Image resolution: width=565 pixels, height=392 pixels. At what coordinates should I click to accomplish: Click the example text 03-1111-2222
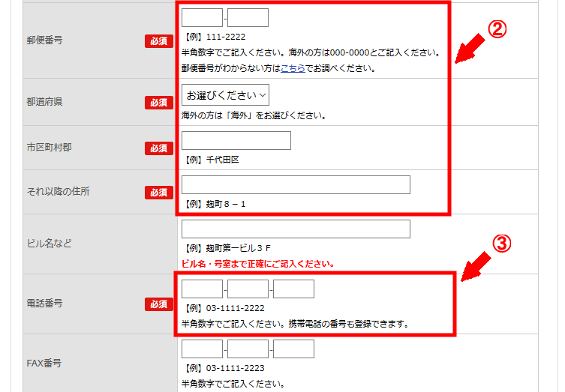coord(236,308)
